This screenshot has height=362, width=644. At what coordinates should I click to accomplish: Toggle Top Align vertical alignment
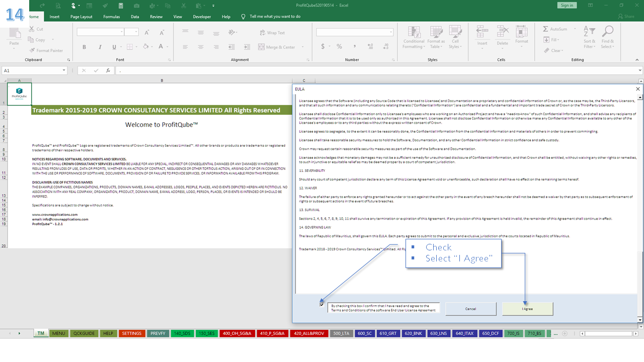click(186, 32)
